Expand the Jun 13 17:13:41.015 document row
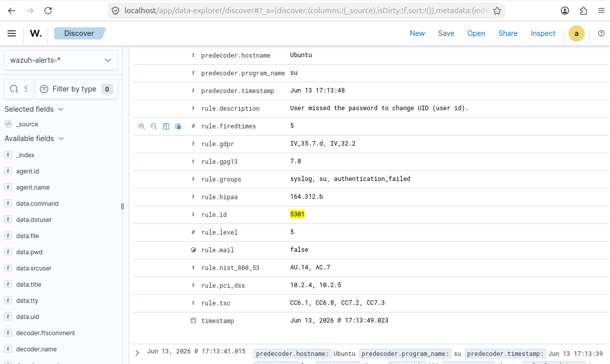Screen dimensions: 610x364 tap(137, 352)
